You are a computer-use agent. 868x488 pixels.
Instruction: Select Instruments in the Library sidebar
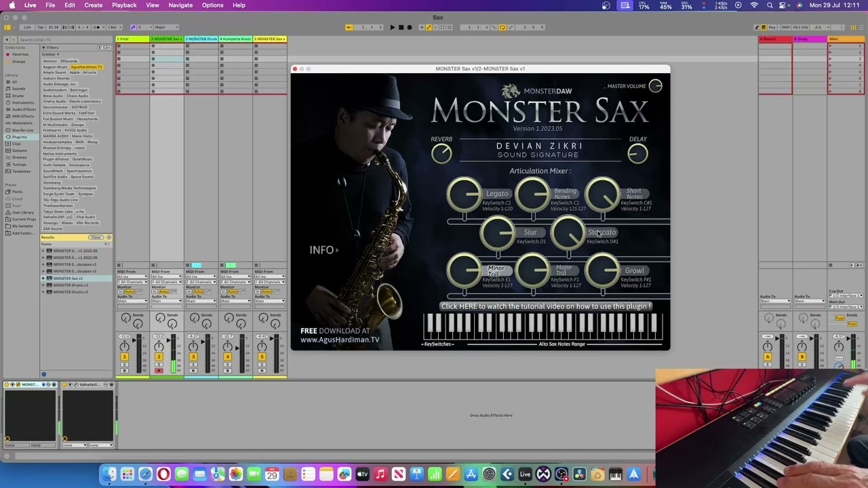click(x=22, y=102)
